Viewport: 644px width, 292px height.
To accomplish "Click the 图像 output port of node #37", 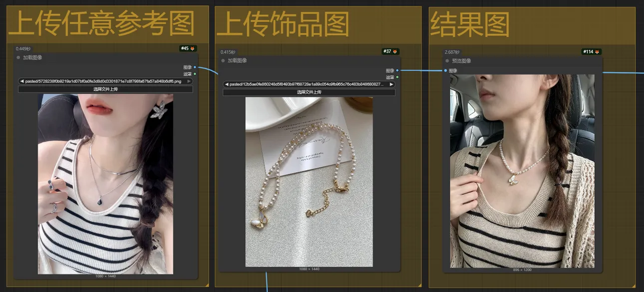I will pyautogui.click(x=397, y=70).
